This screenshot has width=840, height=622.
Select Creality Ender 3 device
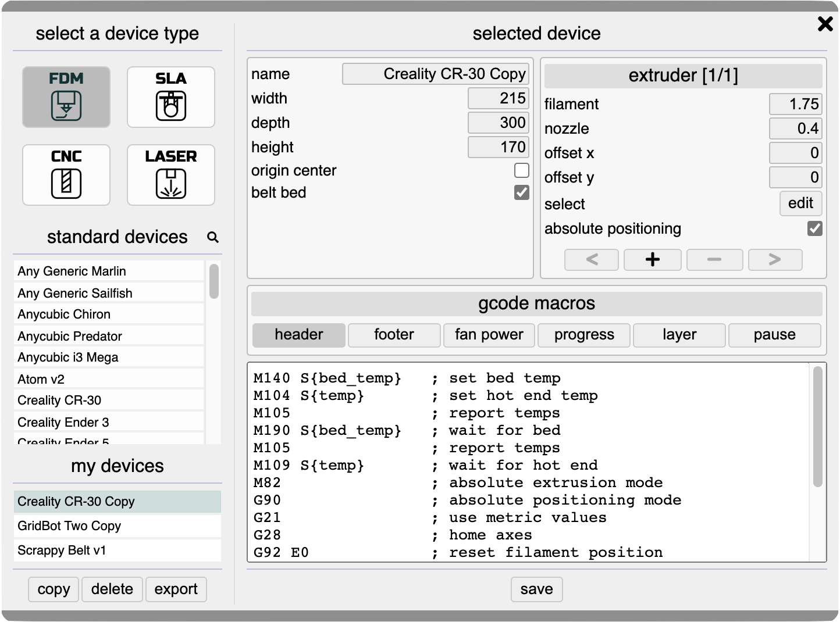click(109, 422)
